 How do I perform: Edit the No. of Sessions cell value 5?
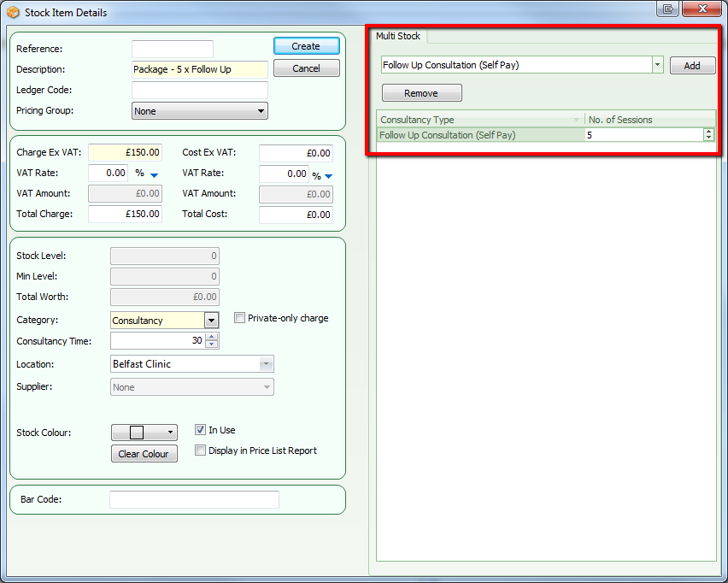click(644, 135)
